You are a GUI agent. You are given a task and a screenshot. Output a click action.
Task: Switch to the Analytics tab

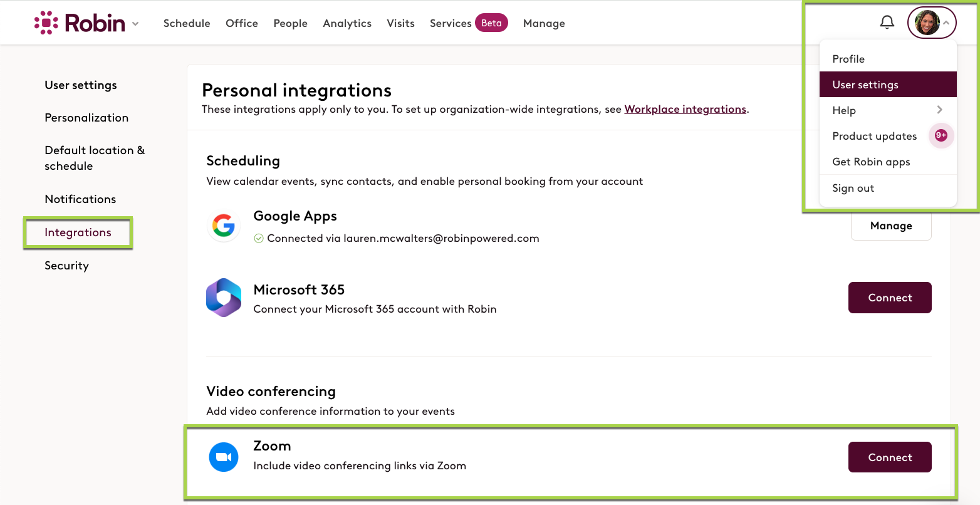coord(347,23)
